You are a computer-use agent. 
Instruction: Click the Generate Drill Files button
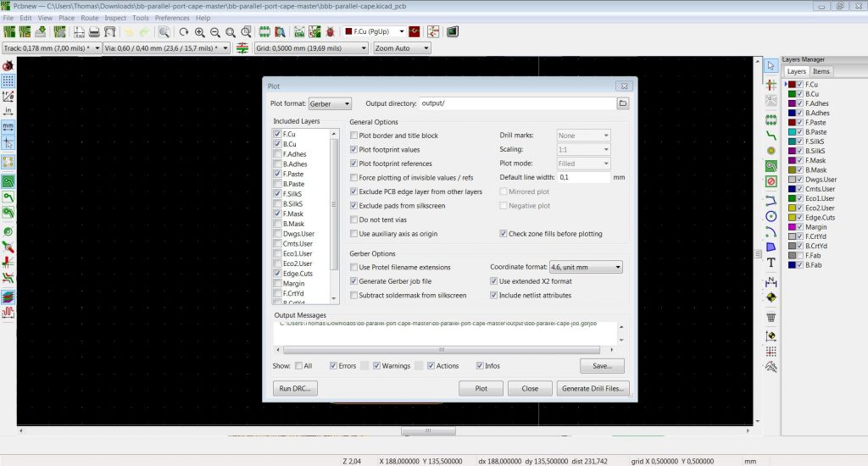point(593,389)
